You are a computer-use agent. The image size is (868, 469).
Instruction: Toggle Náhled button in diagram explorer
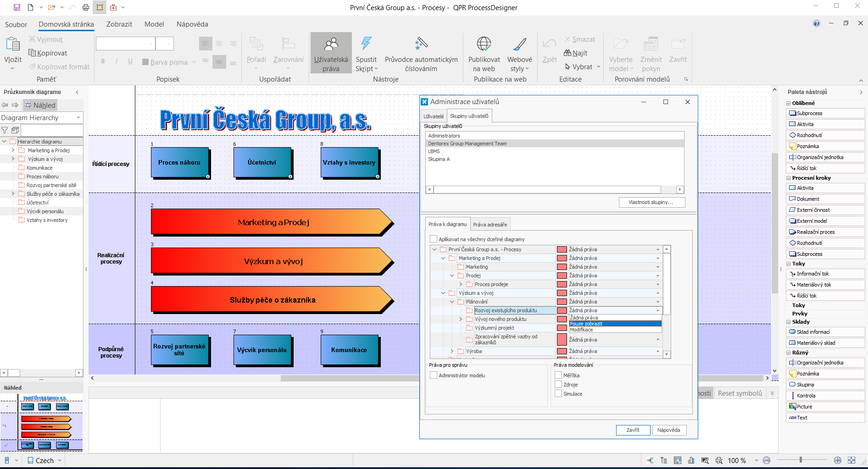click(40, 105)
